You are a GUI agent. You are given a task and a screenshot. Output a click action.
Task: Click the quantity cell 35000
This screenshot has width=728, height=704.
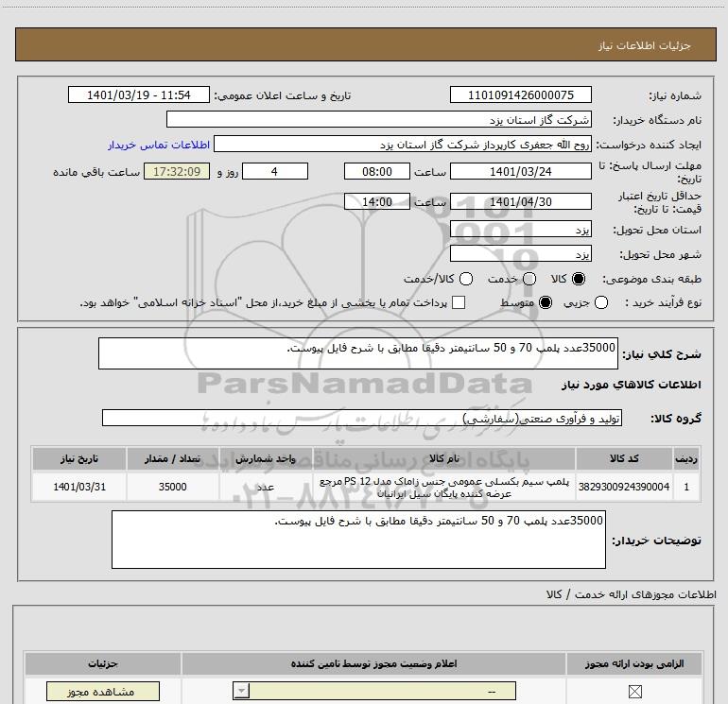click(x=173, y=487)
